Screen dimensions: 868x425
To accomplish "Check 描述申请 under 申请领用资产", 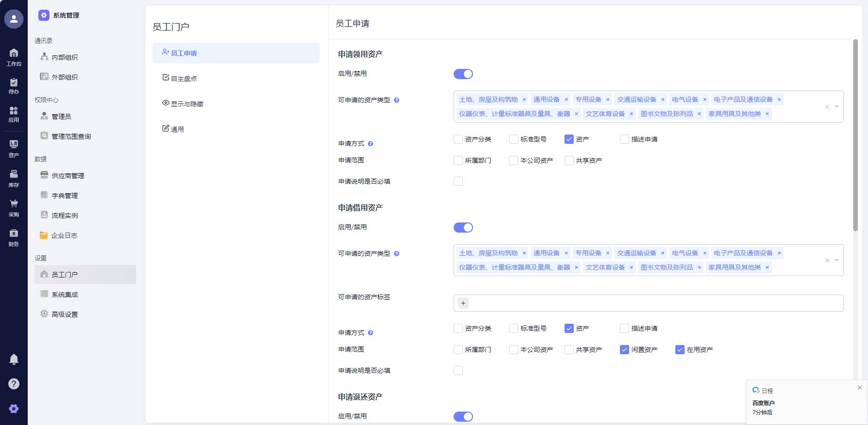I will (x=625, y=139).
